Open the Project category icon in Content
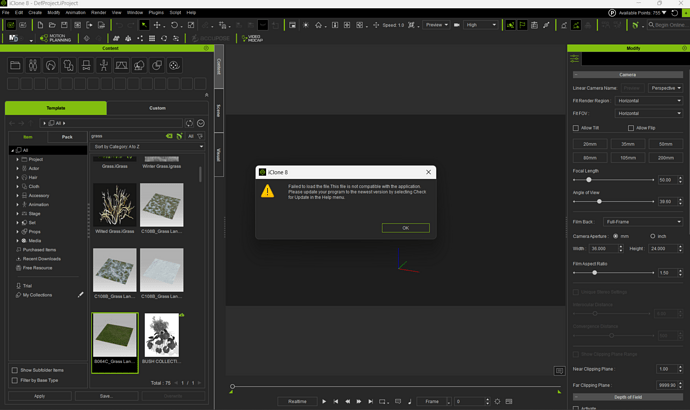690x410 pixels. 15,66
